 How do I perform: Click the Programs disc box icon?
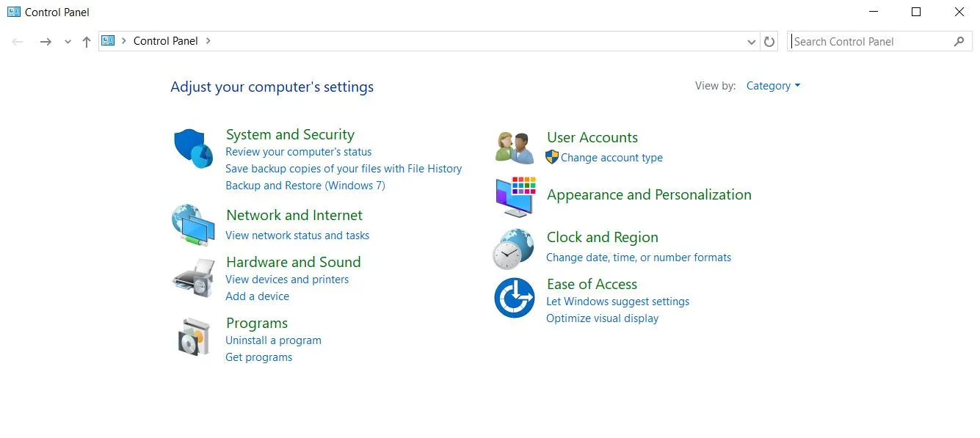pos(194,337)
